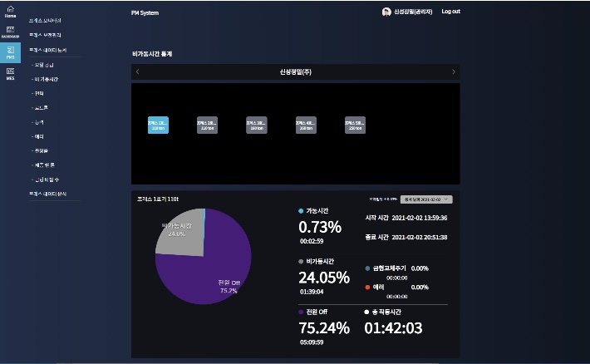Open the MES sidebar icon
The image size is (590, 364).
click(x=10, y=74)
